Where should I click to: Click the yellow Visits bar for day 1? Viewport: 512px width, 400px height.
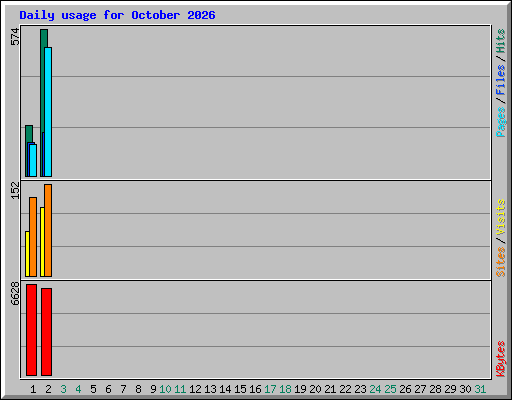pos(27,254)
